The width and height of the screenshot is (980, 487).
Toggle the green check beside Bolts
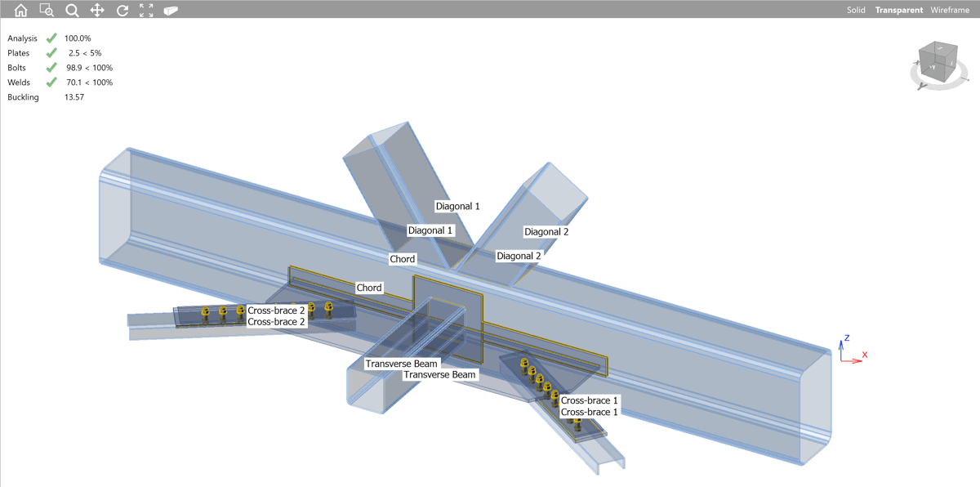pos(51,67)
